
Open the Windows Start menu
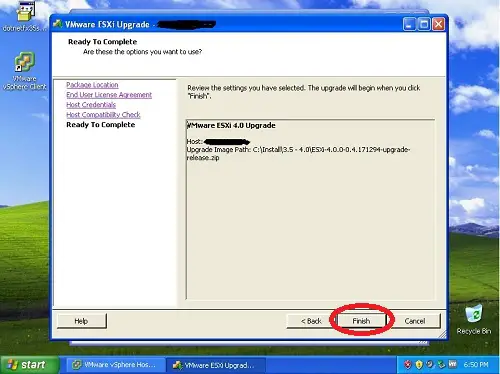point(29,365)
